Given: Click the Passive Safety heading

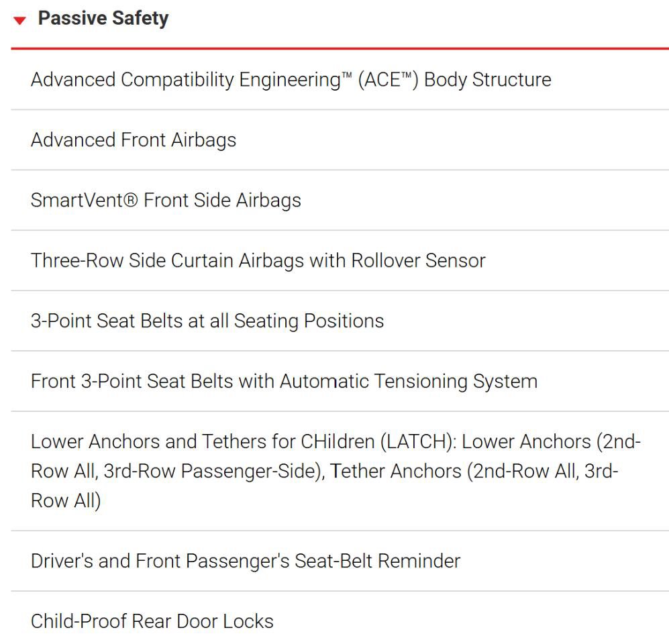Looking at the screenshot, I should [103, 18].
